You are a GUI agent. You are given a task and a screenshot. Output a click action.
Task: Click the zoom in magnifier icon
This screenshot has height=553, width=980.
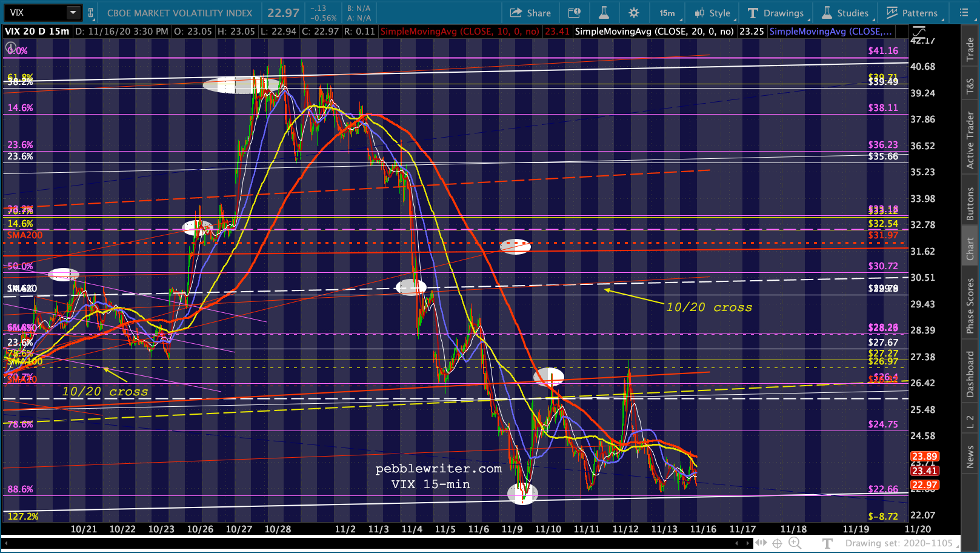click(795, 543)
